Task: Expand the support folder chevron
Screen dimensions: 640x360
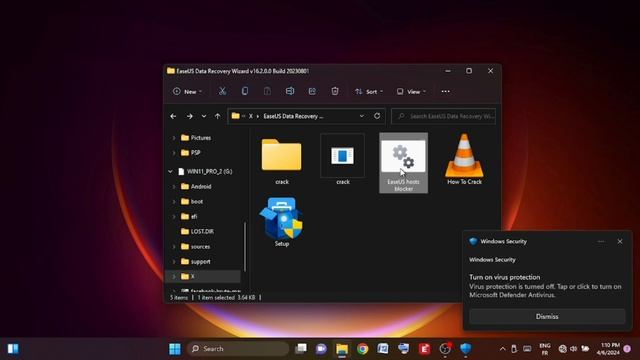Action: (x=174, y=262)
